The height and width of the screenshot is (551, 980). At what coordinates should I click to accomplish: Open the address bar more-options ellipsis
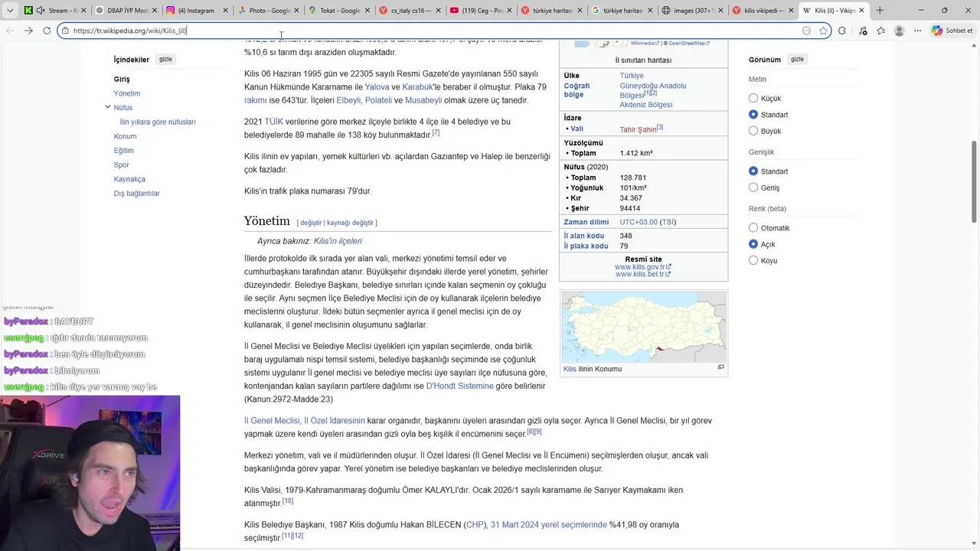coord(806,31)
